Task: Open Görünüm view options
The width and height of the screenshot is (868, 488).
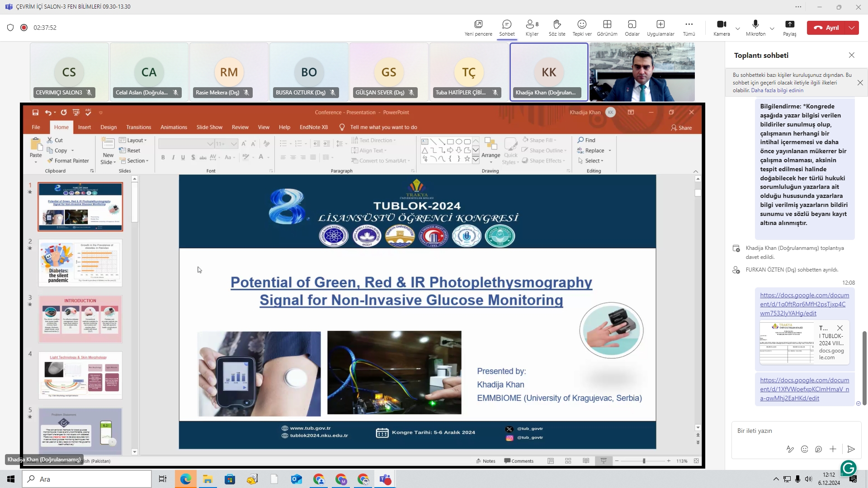Action: tap(607, 28)
